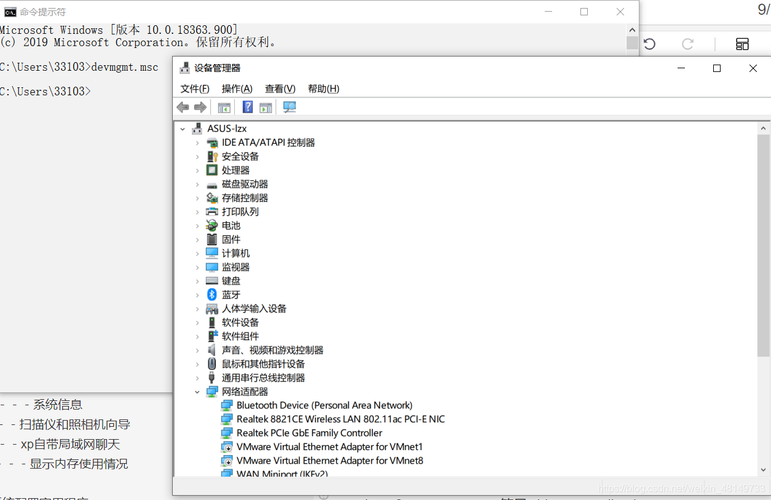Click the Forward arrow in Device Manager toolbar
This screenshot has height=500, width=771.
pyautogui.click(x=200, y=107)
